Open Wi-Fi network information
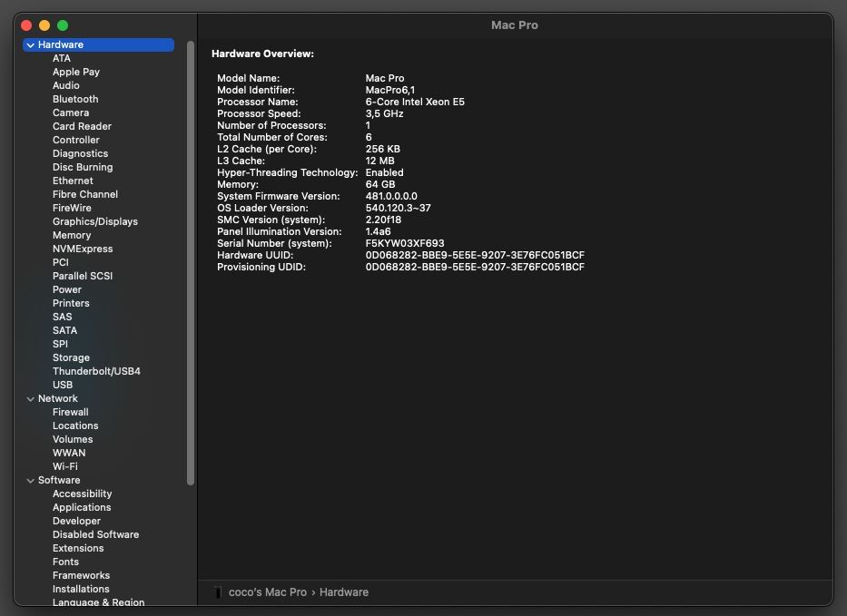Screen dimensions: 847x616 click(65, 466)
